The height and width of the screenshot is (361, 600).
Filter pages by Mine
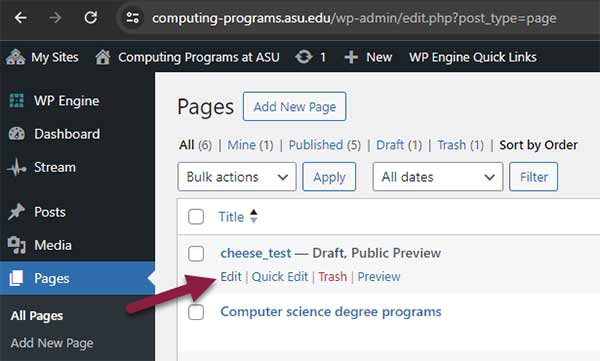[x=241, y=145]
